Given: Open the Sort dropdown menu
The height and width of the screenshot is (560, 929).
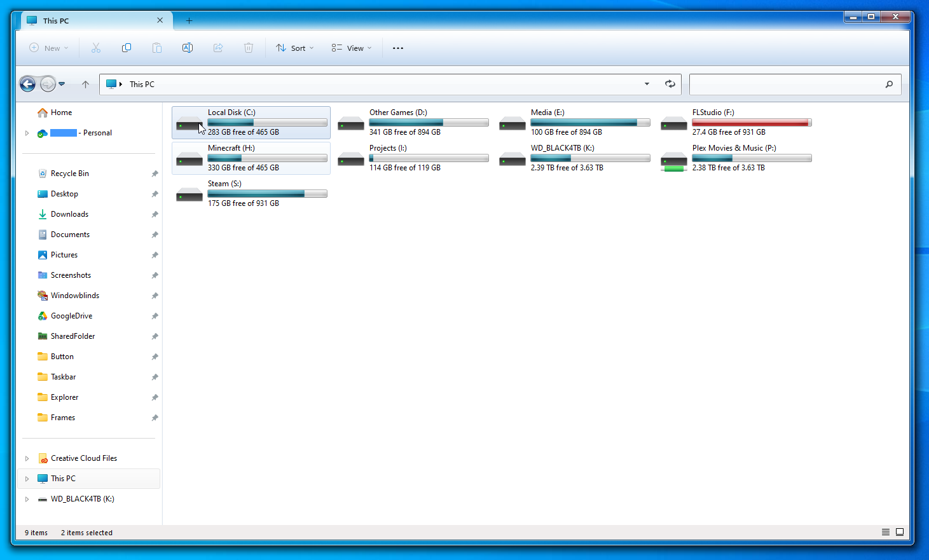Looking at the screenshot, I should pyautogui.click(x=295, y=48).
